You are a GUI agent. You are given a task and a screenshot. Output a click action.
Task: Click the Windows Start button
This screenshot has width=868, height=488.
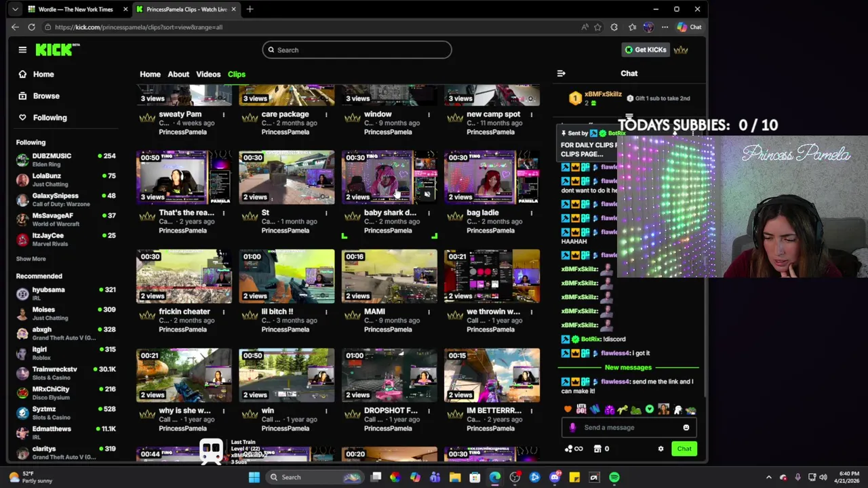[254, 477]
